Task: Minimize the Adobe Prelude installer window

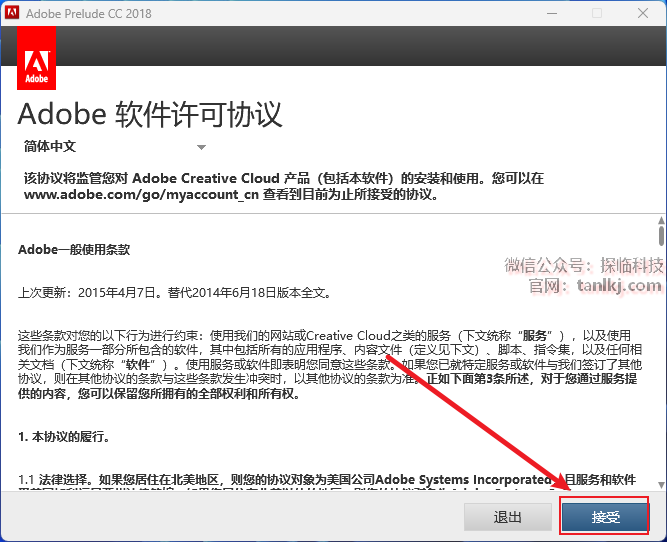Action: point(549,13)
